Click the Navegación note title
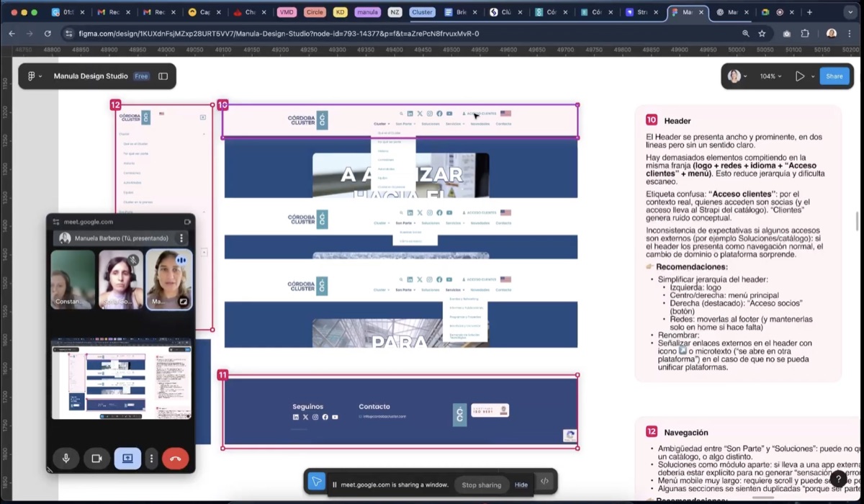Viewport: 864px width, 504px height. 686,432
